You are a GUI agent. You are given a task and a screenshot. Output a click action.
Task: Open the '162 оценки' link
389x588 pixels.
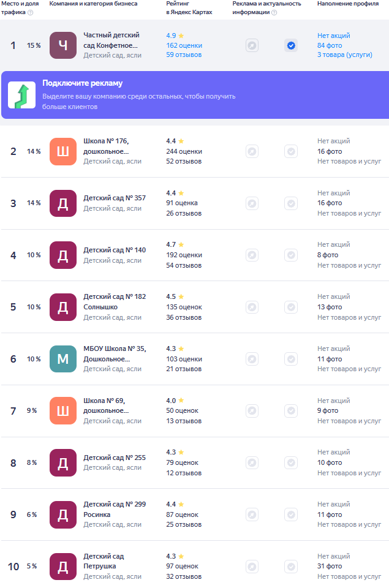184,45
